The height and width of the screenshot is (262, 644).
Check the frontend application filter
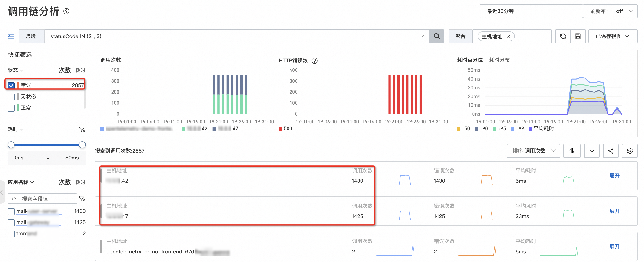pos(11,234)
